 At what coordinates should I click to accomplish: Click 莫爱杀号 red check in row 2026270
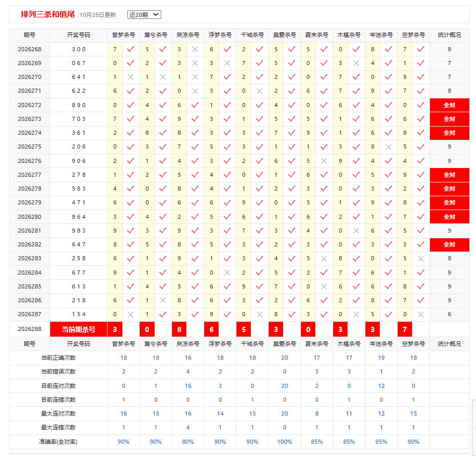(292, 77)
